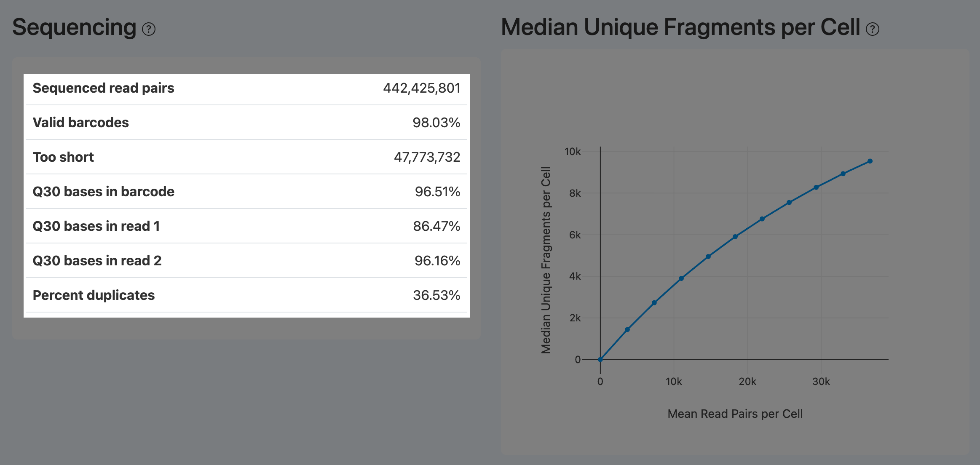The height and width of the screenshot is (465, 980).
Task: Click the 'Percent duplicates' row label
Action: [94, 295]
